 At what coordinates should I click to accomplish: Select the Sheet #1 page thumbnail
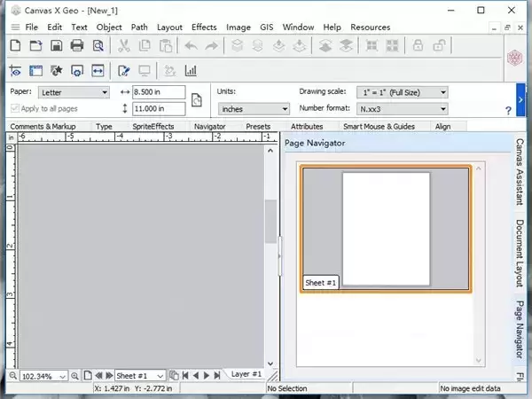[x=386, y=228]
